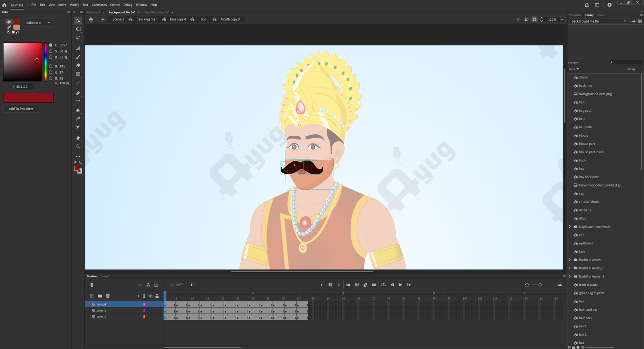Choose the Paint Bucket tool
Image resolution: width=644 pixels, height=349 pixels.
point(78,110)
